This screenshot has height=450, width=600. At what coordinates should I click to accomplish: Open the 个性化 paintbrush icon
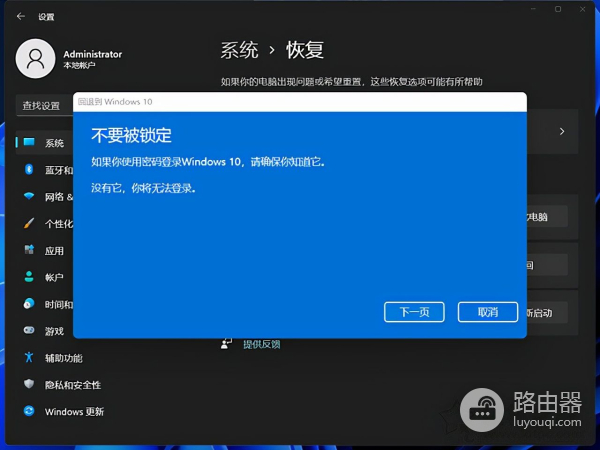pyautogui.click(x=29, y=223)
